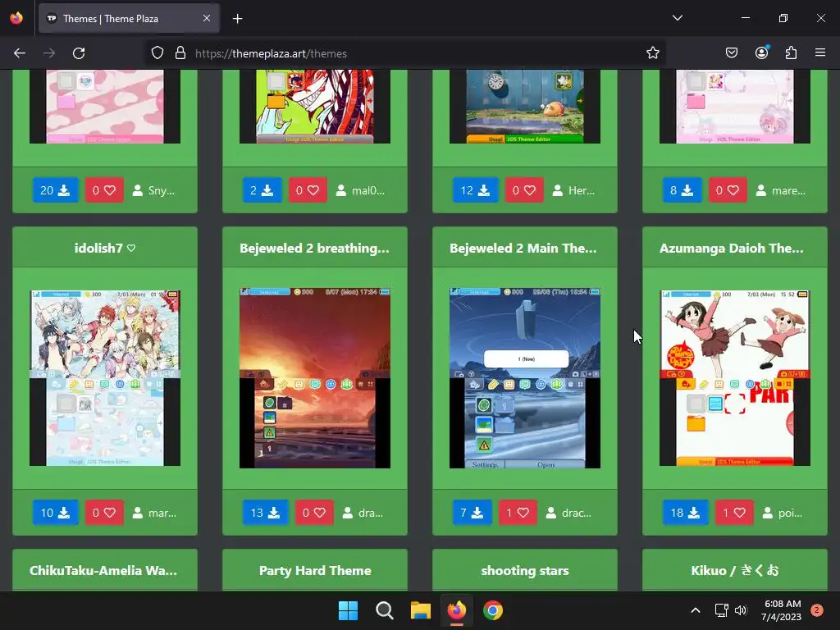Open the mar... author of idolish7

(154, 513)
